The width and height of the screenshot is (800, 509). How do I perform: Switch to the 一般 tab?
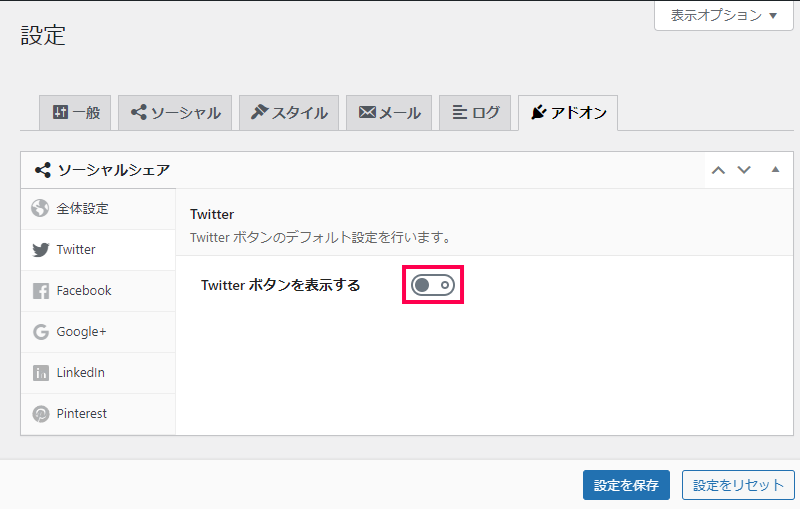tap(75, 112)
